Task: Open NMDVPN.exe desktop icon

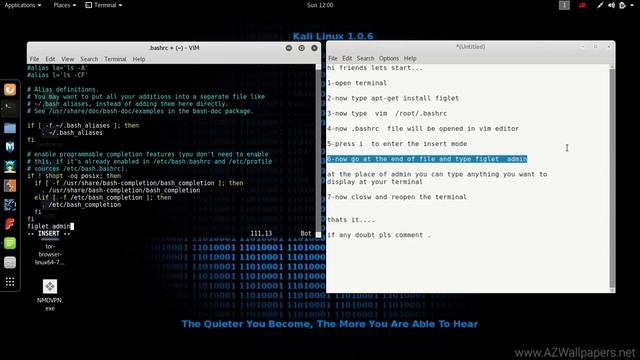Action: [x=50, y=295]
